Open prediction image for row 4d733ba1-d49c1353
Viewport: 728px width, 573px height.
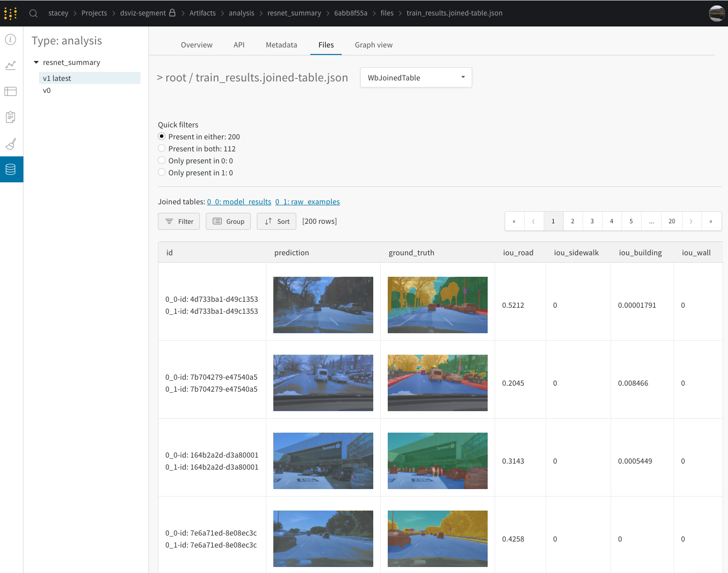coord(323,305)
